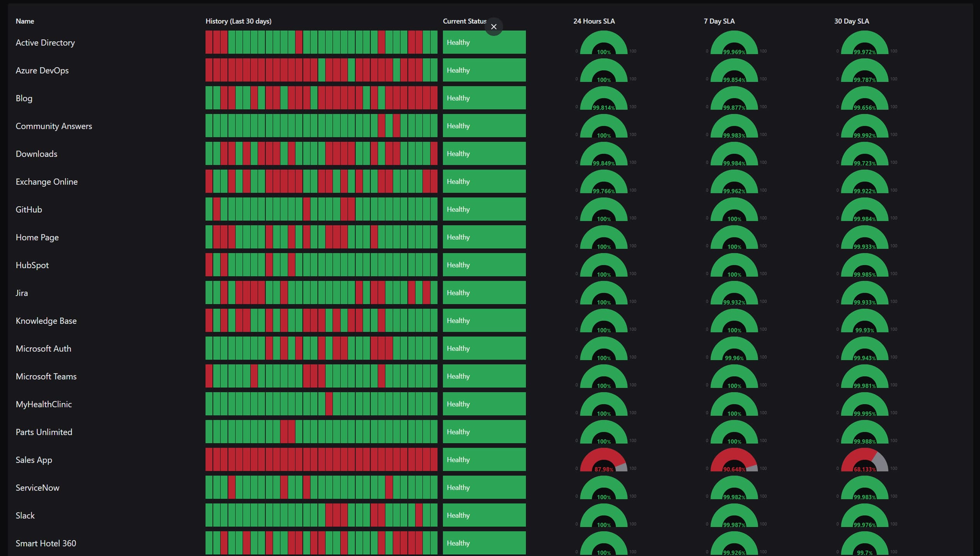Select the HubSpot service name
Image resolution: width=980 pixels, height=556 pixels.
tap(32, 265)
